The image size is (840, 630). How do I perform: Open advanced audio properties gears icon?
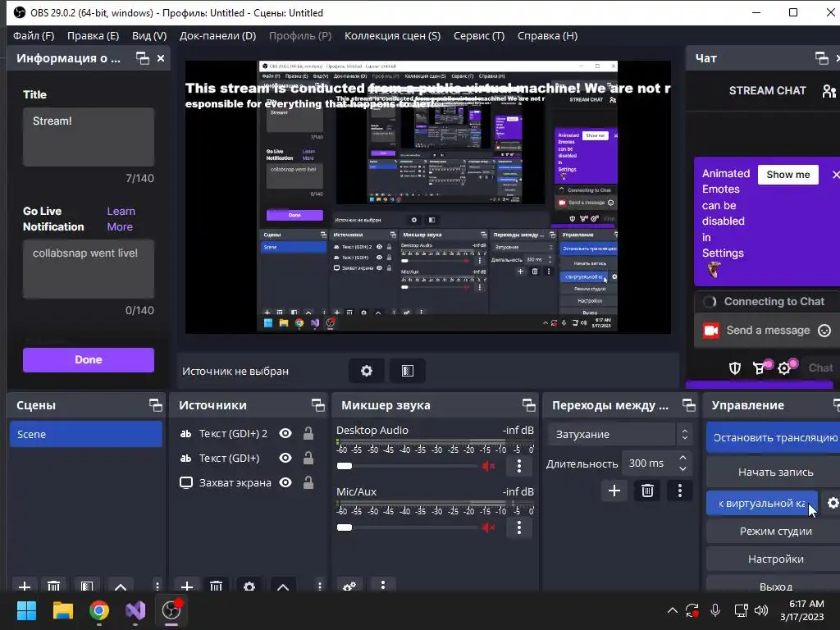coord(349,586)
